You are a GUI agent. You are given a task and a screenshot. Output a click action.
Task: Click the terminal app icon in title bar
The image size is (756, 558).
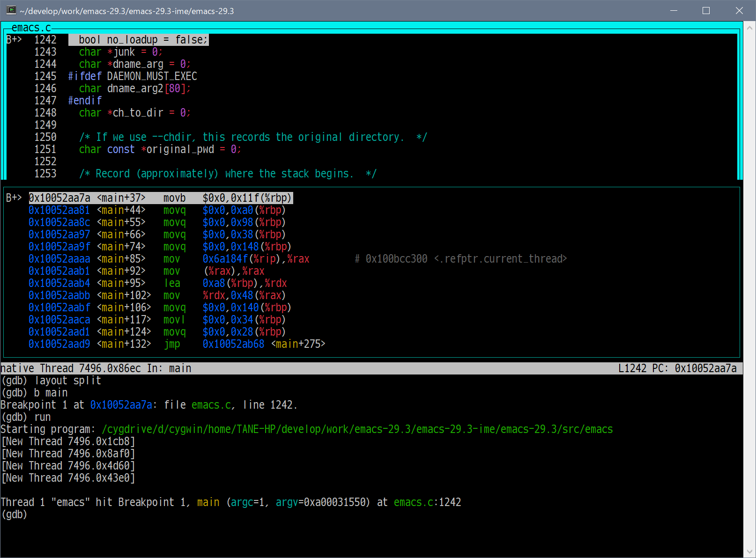coord(11,10)
